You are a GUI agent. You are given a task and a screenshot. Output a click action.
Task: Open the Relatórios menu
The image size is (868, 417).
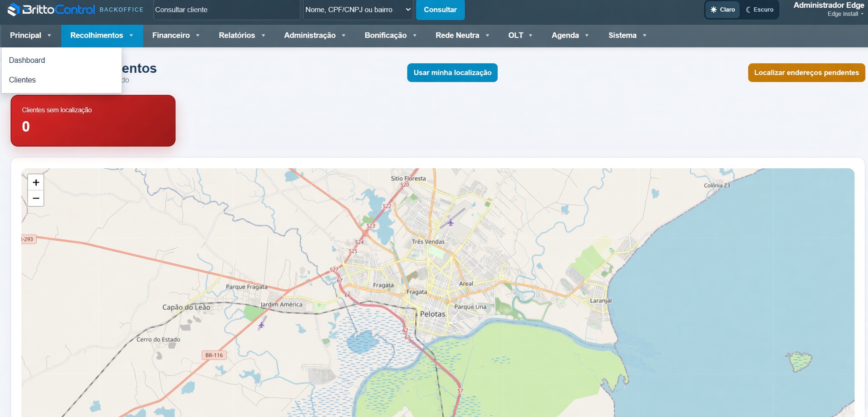(x=242, y=35)
